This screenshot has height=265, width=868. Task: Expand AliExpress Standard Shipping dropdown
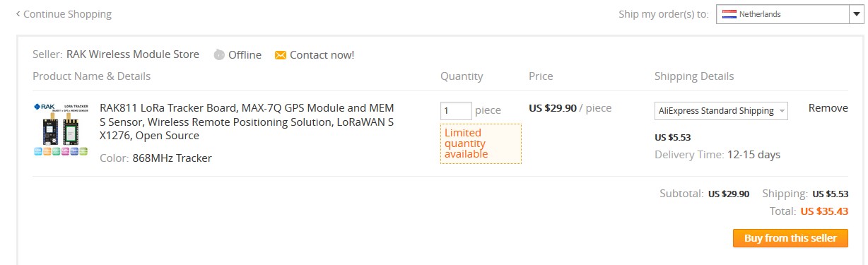tap(721, 111)
